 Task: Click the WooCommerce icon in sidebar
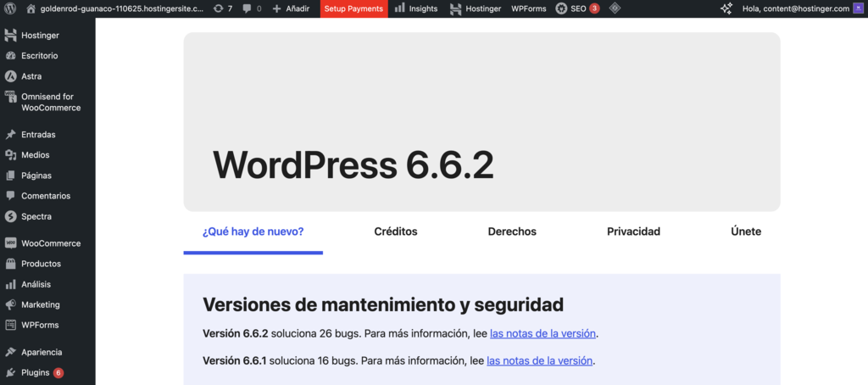coord(10,243)
